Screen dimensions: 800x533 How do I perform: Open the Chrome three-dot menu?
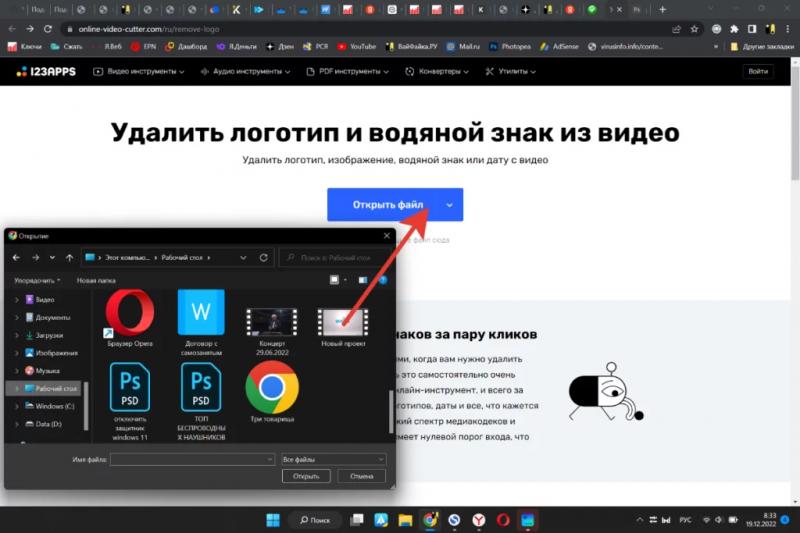click(x=788, y=29)
